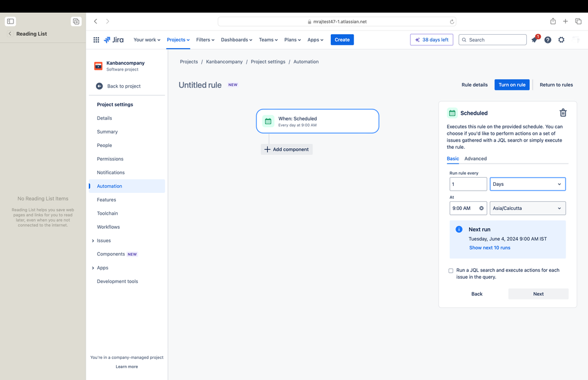This screenshot has height=380, width=588.
Task: Open Jira settings gear icon
Action: 562,40
